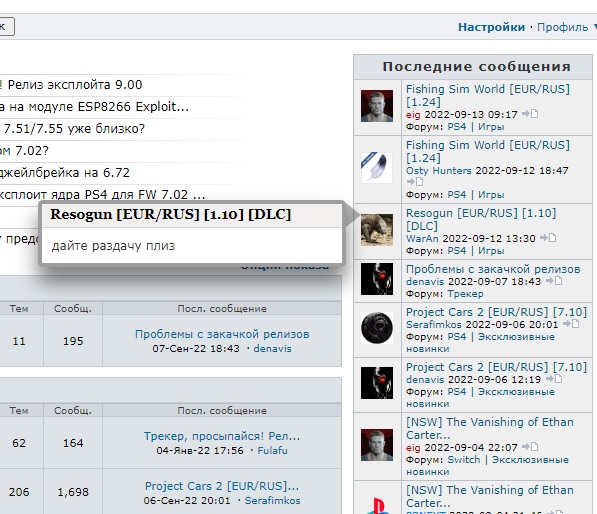
Task: Open WarAn's animal avatar thumbnail
Action: click(377, 230)
